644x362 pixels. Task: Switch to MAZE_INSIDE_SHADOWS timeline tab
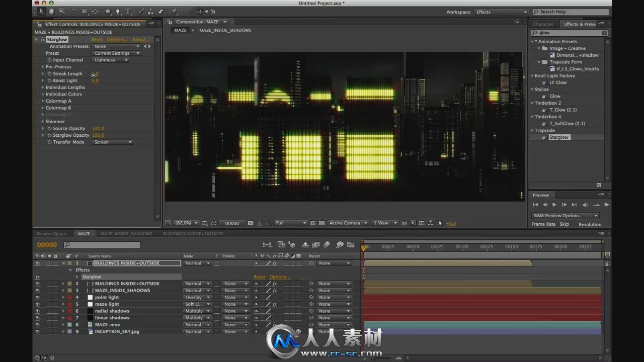click(126, 233)
